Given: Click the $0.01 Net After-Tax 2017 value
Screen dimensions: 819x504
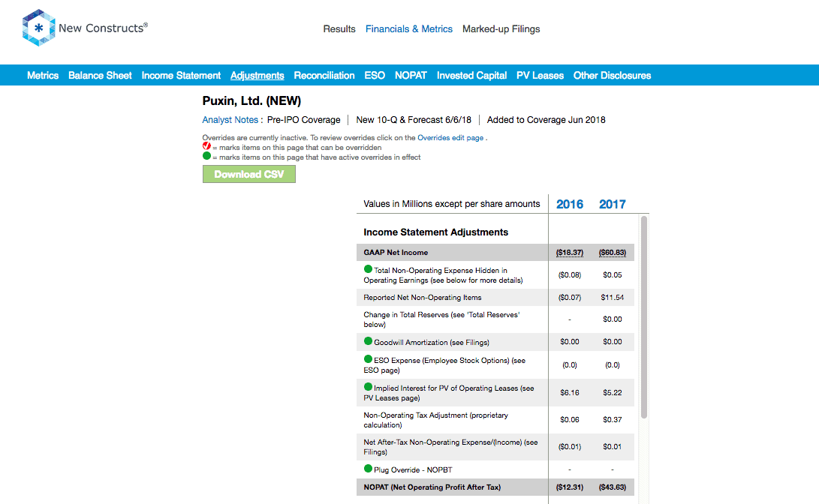Looking at the screenshot, I should point(612,446).
